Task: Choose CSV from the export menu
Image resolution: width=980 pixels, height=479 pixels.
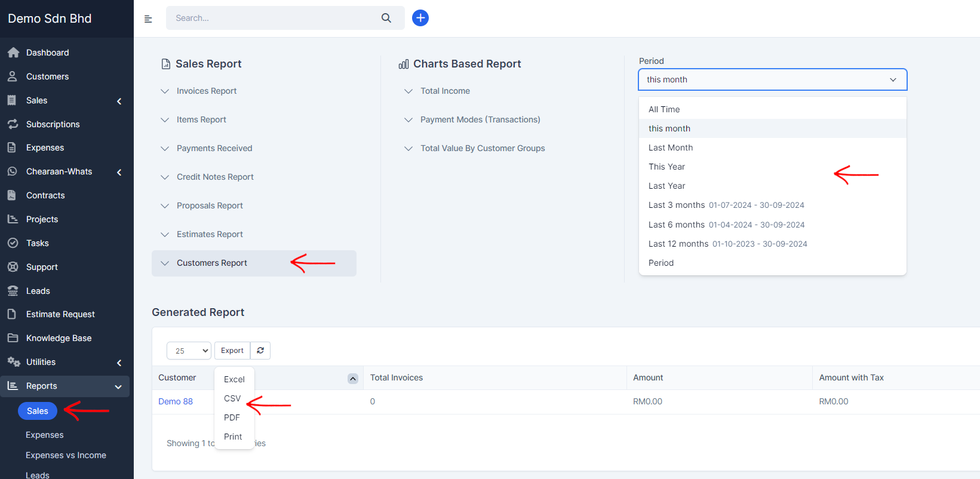Action: pyautogui.click(x=232, y=398)
